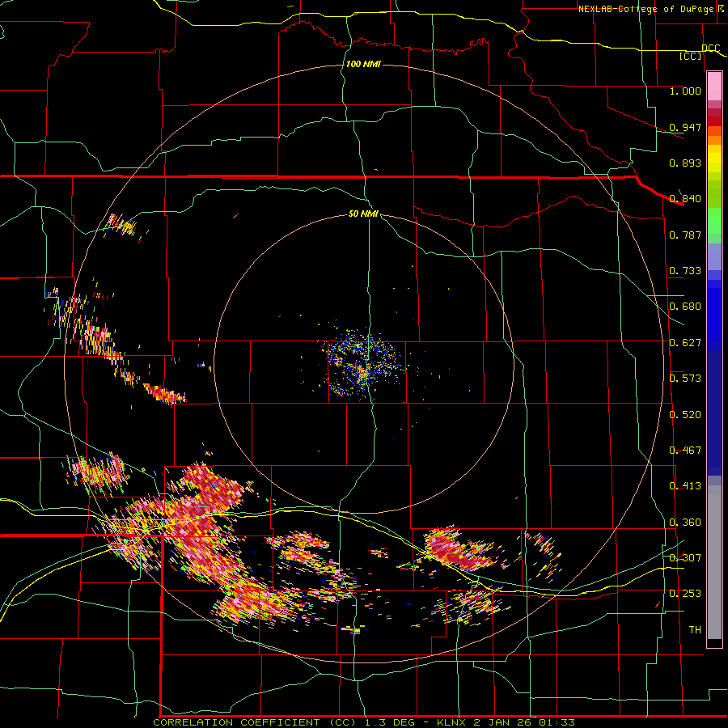Click the 50 NMI range ring label
The width and height of the screenshot is (728, 728).
tap(363, 214)
